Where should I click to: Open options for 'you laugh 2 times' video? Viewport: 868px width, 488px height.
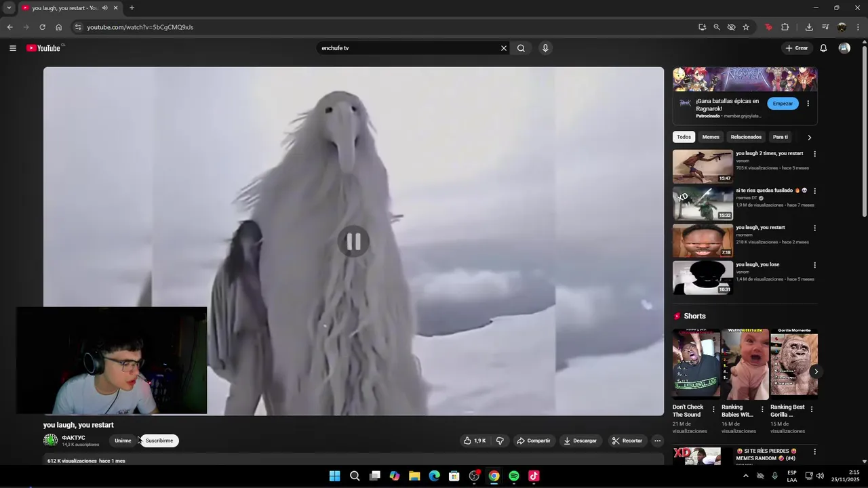click(814, 154)
